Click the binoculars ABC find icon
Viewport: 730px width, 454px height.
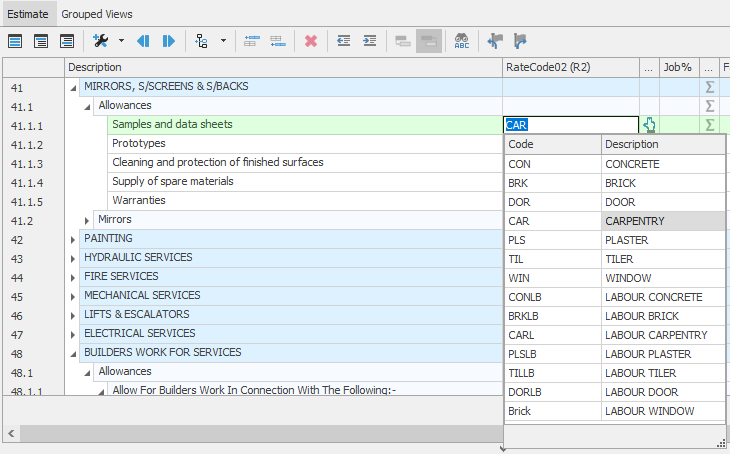(462, 41)
